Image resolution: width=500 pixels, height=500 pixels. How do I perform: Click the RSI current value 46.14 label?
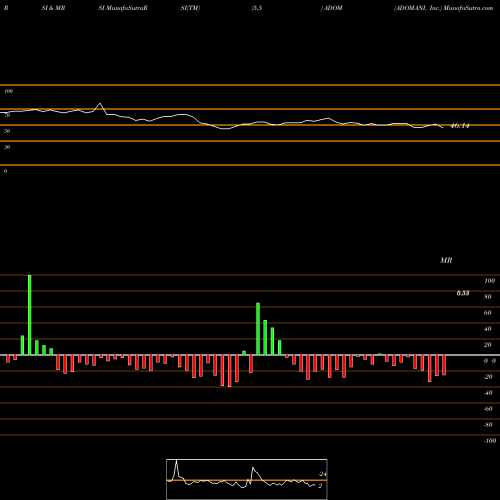click(460, 126)
